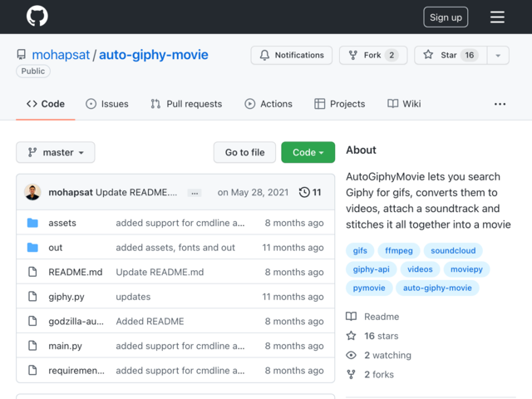Open the hamburger navigation menu
The height and width of the screenshot is (399, 532).
click(497, 17)
